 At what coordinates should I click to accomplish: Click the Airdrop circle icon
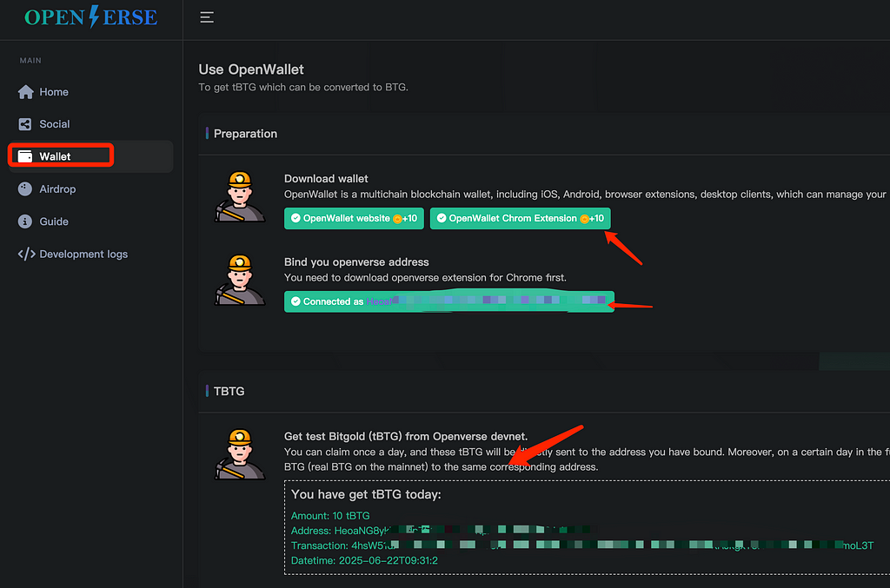click(x=25, y=188)
